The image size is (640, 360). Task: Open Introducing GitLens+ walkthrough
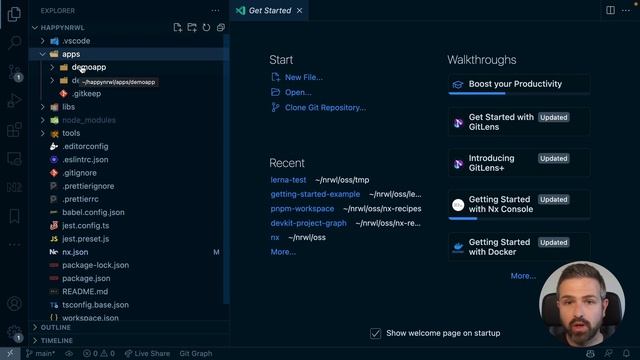coord(519,163)
